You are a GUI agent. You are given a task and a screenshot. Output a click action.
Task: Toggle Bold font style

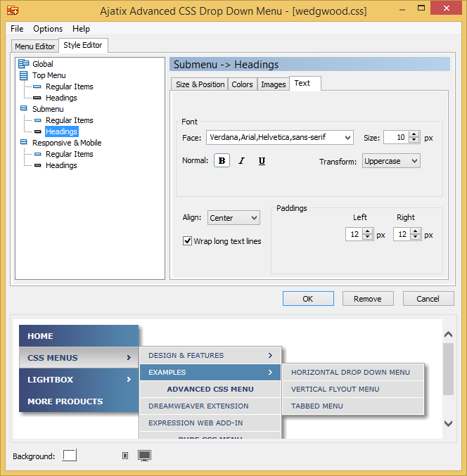(222, 160)
